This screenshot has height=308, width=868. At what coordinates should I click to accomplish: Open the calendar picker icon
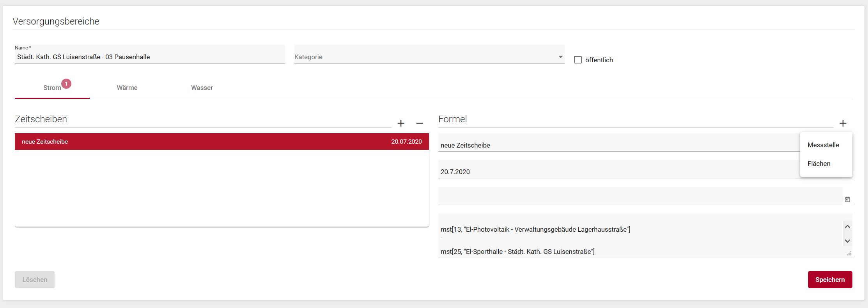[847, 199]
